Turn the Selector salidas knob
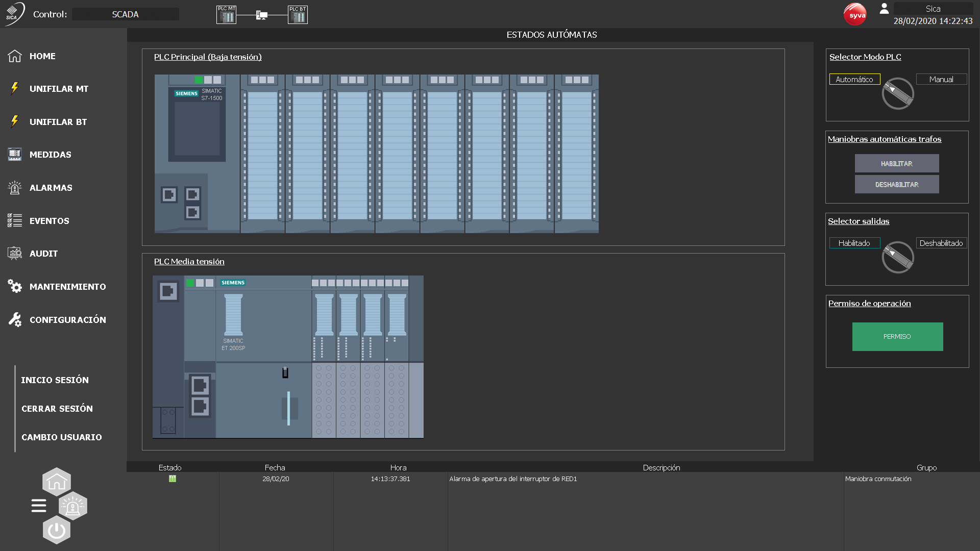This screenshot has width=980, height=551. (897, 257)
